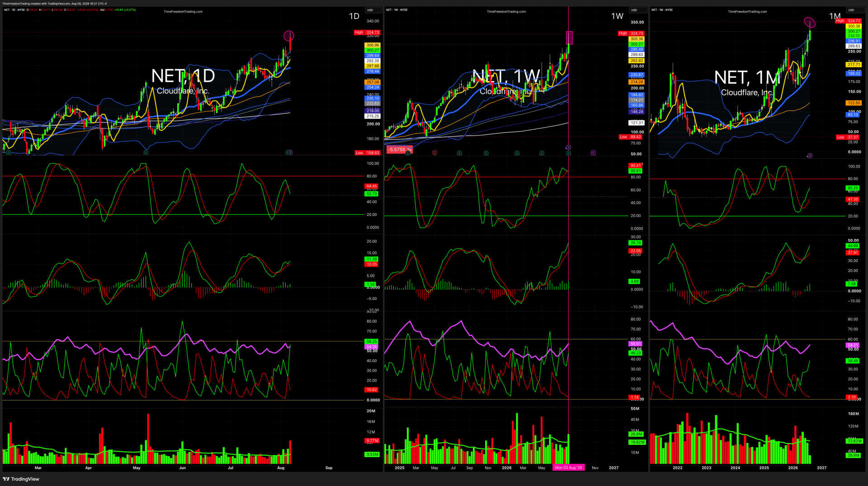
Task: Select magenta circle drawing on daily chart
Action: [289, 35]
